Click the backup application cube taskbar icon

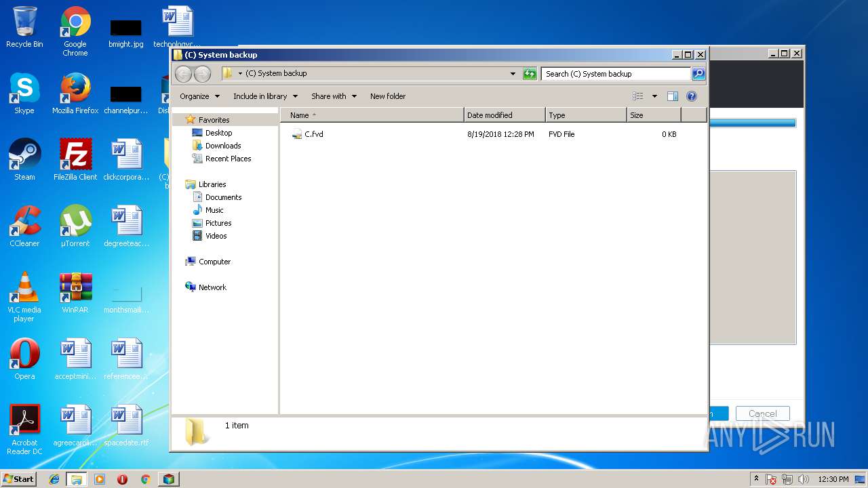(x=168, y=479)
